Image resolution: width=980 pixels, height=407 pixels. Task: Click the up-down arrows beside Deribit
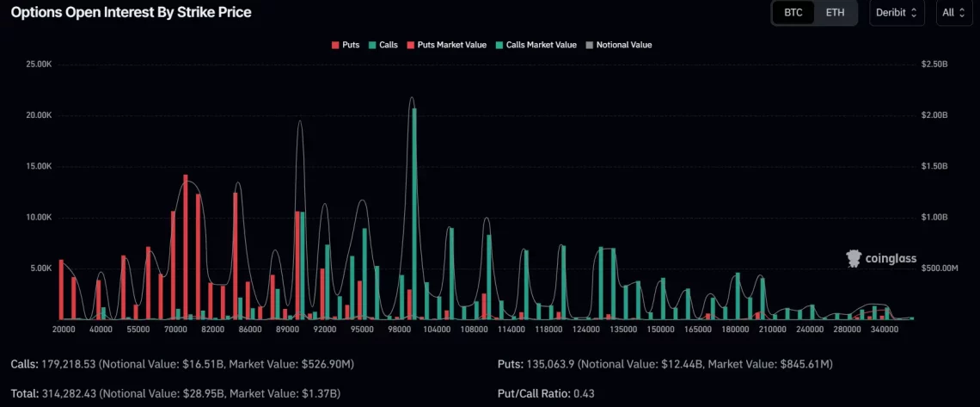(913, 13)
